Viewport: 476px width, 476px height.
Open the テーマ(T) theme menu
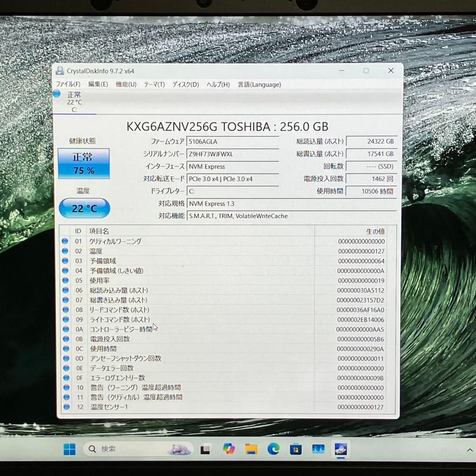154,85
